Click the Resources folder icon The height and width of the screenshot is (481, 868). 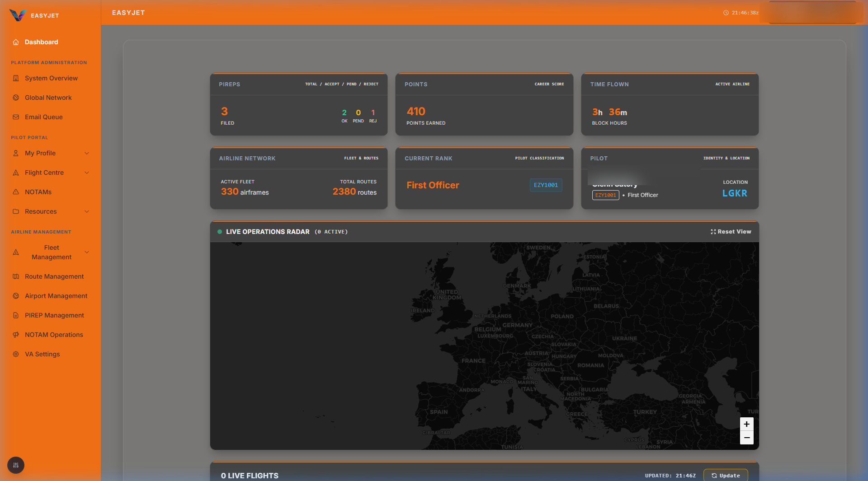16,211
